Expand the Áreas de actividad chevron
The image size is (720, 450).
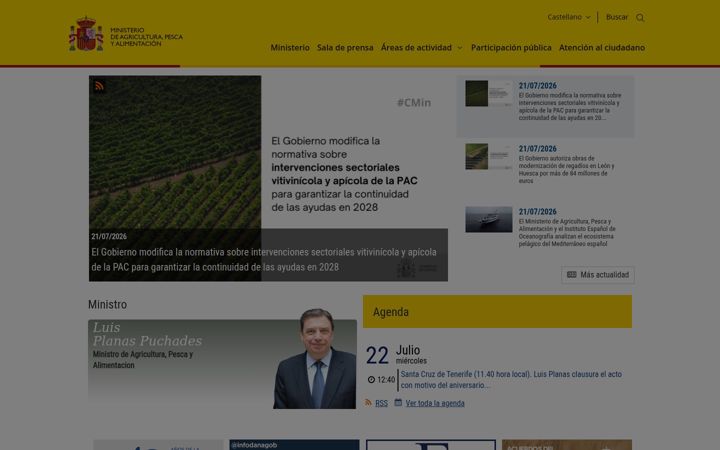point(460,48)
